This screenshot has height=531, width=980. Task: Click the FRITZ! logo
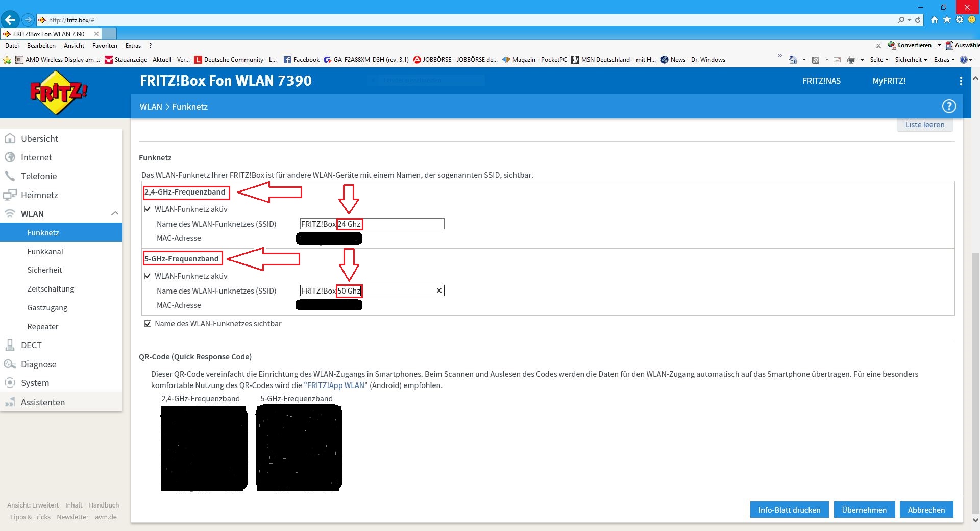tap(59, 92)
